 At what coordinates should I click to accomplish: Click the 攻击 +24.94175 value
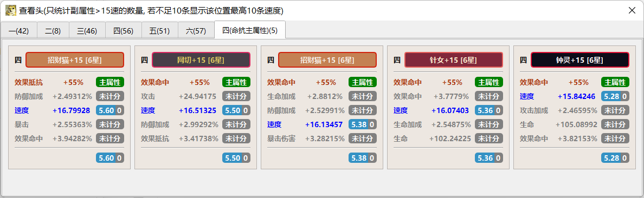pyautogui.click(x=197, y=96)
